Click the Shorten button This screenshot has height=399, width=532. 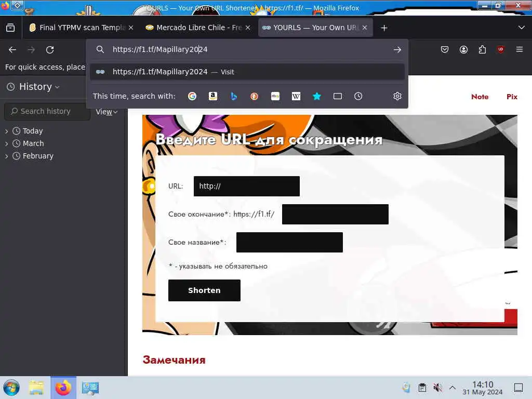pyautogui.click(x=204, y=290)
